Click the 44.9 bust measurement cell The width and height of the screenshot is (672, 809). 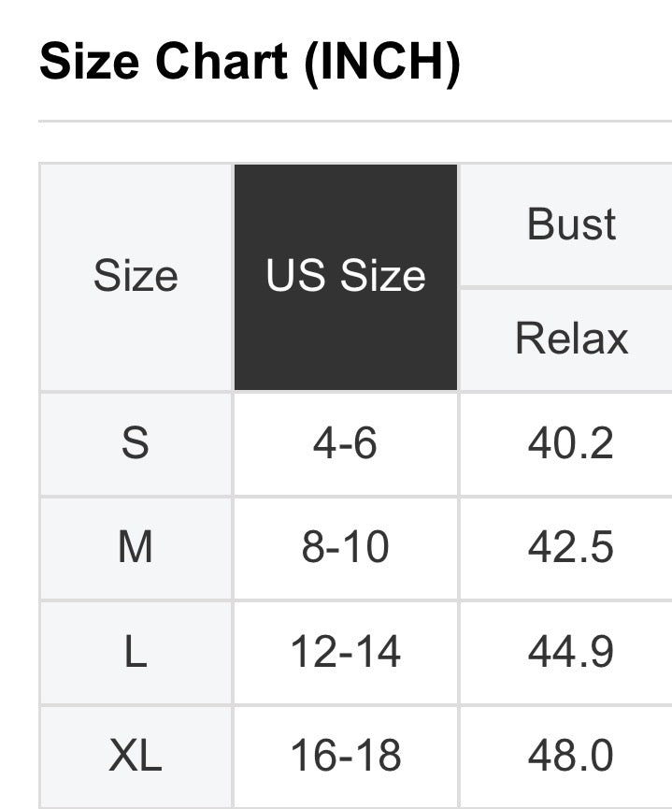coord(570,652)
